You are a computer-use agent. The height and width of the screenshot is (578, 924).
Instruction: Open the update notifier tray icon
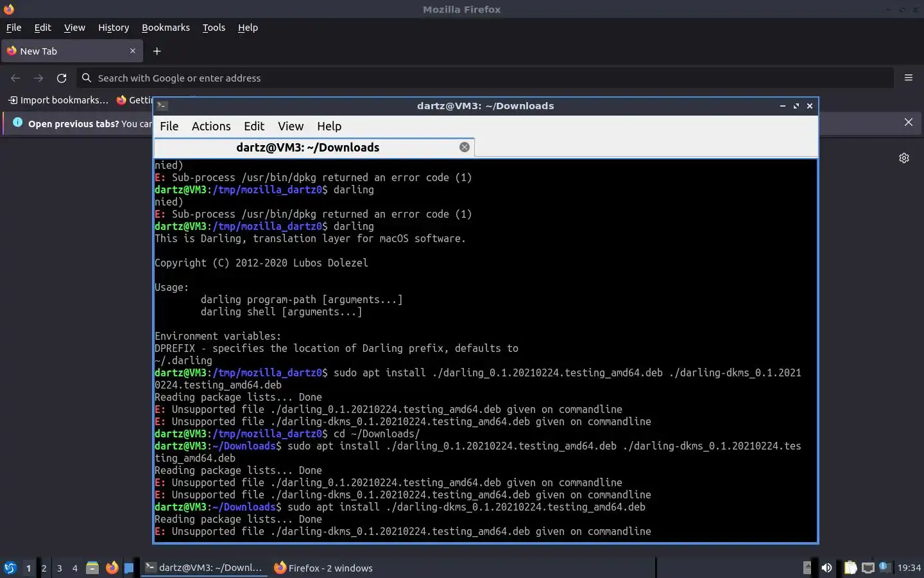[884, 567]
